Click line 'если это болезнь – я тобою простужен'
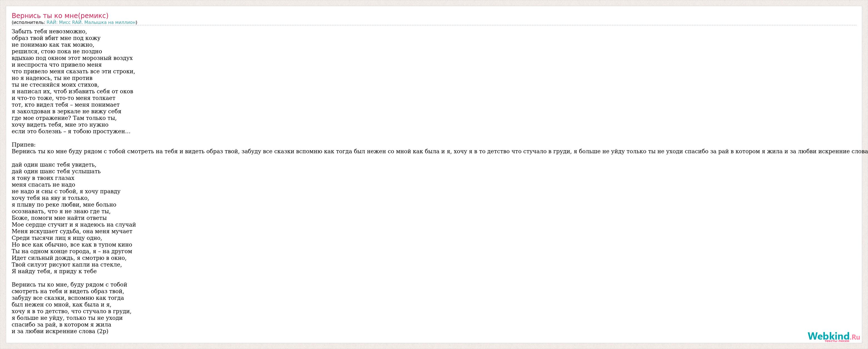 pos(71,132)
